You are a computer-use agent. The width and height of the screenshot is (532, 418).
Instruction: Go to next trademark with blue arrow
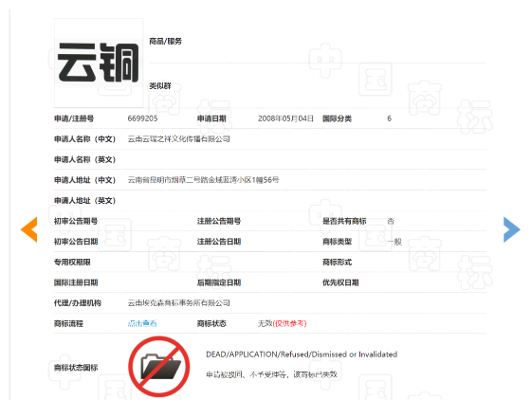click(x=512, y=229)
